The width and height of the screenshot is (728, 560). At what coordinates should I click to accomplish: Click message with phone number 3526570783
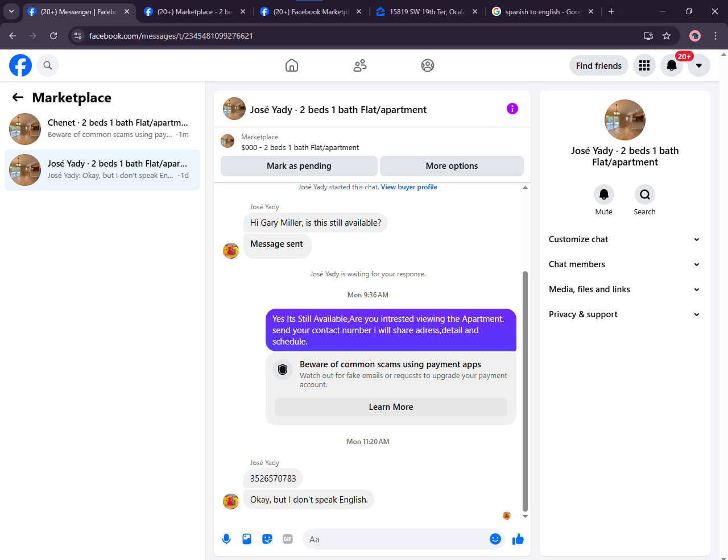[274, 479]
